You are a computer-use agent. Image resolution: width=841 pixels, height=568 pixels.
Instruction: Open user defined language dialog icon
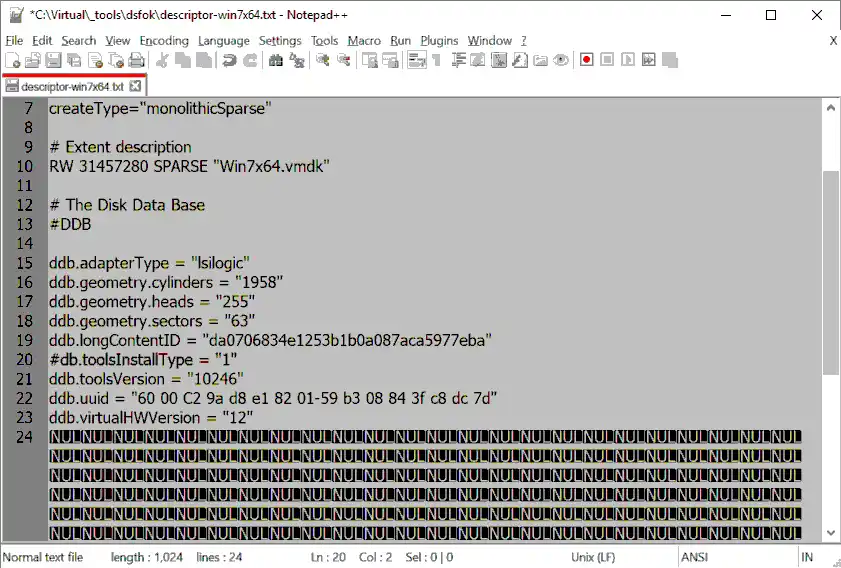click(x=478, y=60)
